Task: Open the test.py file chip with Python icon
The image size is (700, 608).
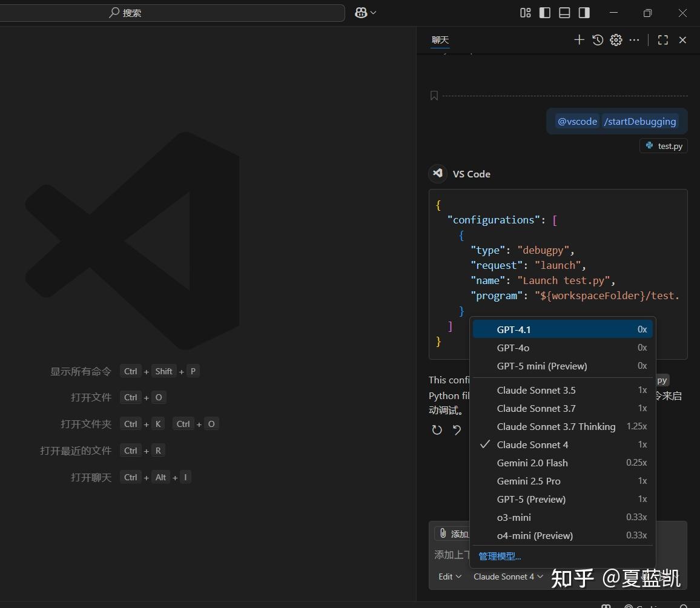Action: (x=663, y=145)
